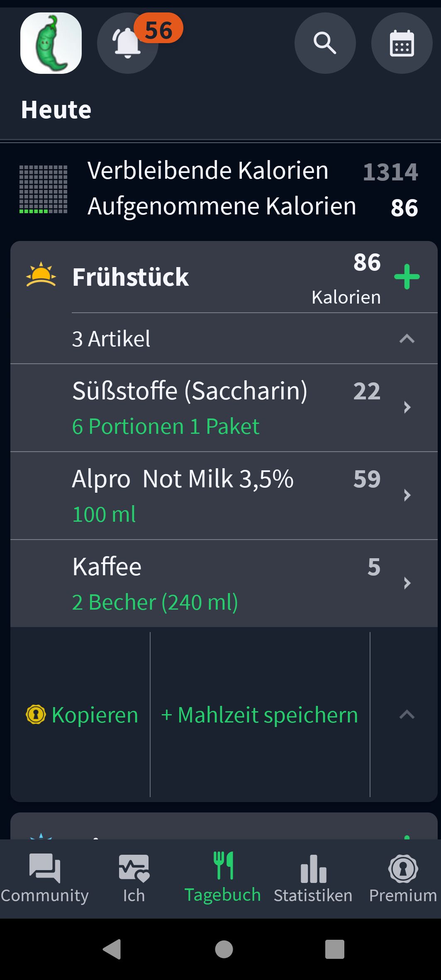This screenshot has height=980, width=441.
Task: Open Alpro Not Milk 3,5% entry
Action: 224,496
